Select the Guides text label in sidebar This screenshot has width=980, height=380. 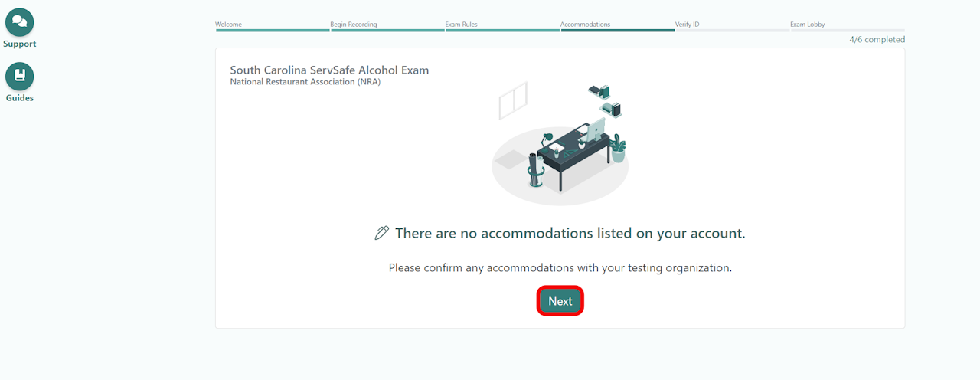(x=19, y=98)
